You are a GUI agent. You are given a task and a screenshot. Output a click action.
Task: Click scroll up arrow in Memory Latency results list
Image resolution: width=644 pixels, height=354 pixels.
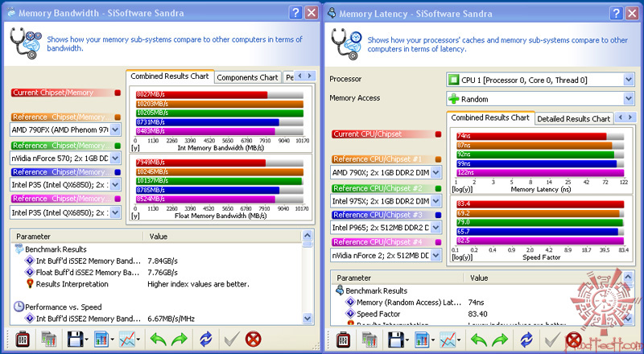click(x=628, y=278)
